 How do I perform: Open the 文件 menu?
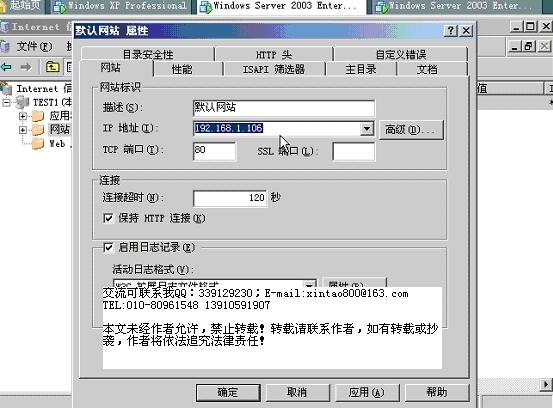pyautogui.click(x=34, y=46)
